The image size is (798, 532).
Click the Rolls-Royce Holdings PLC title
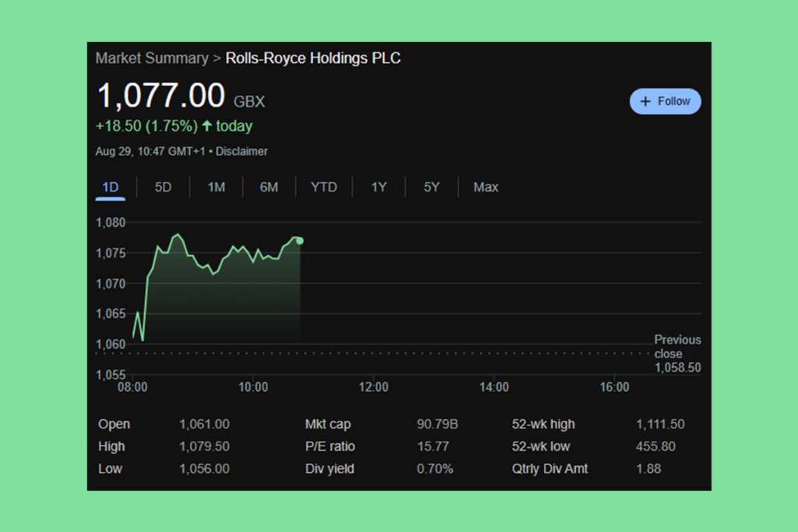[x=313, y=58]
